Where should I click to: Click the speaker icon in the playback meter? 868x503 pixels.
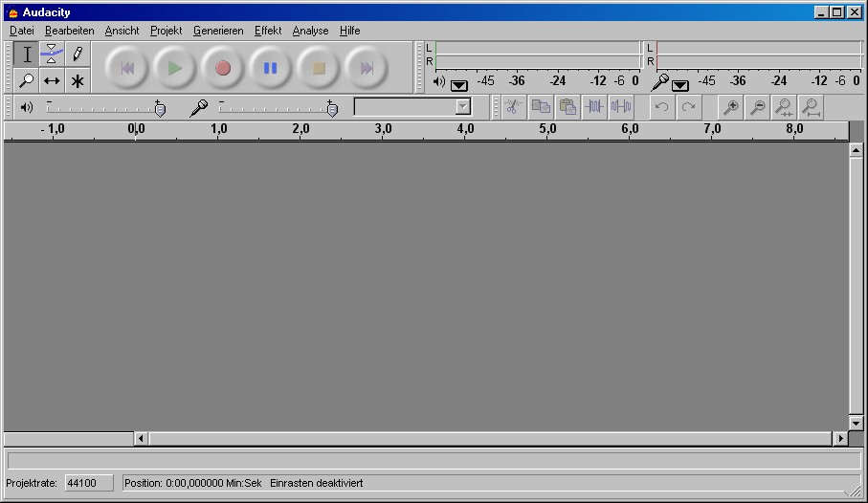coord(439,82)
